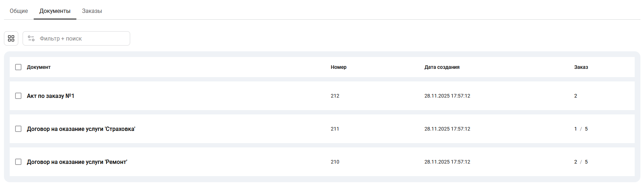This screenshot has width=644, height=184.
Task: Tick checkbox for 'Акт по заказу №1'
Action: coord(18,96)
